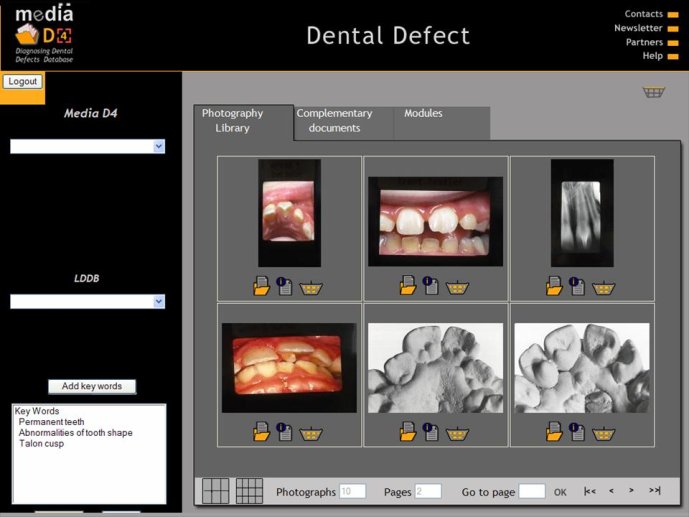Open the red crowded teeth thumbnail
The width and height of the screenshot is (689, 517).
tap(289, 368)
